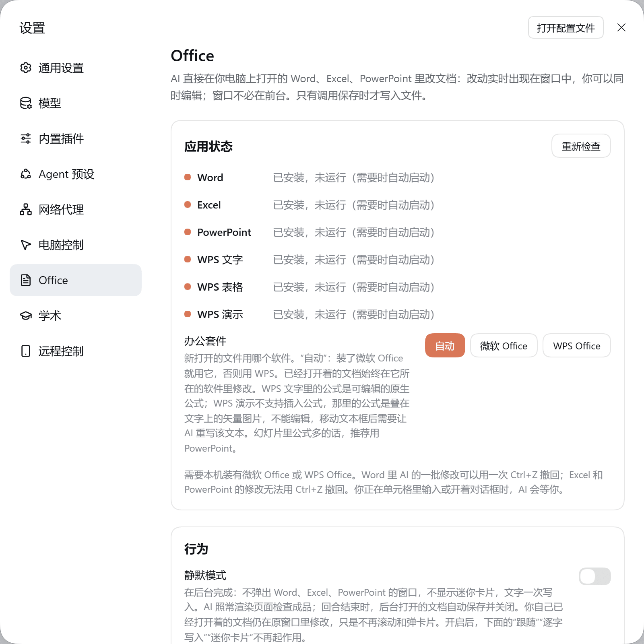Click Word's 已安装，未运行 status text
This screenshot has width=644, height=644.
[354, 178]
